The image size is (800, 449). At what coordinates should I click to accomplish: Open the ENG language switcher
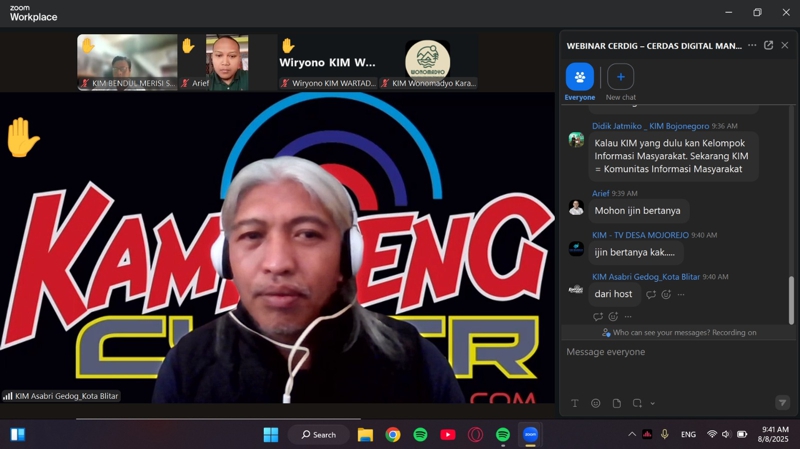[x=688, y=435]
